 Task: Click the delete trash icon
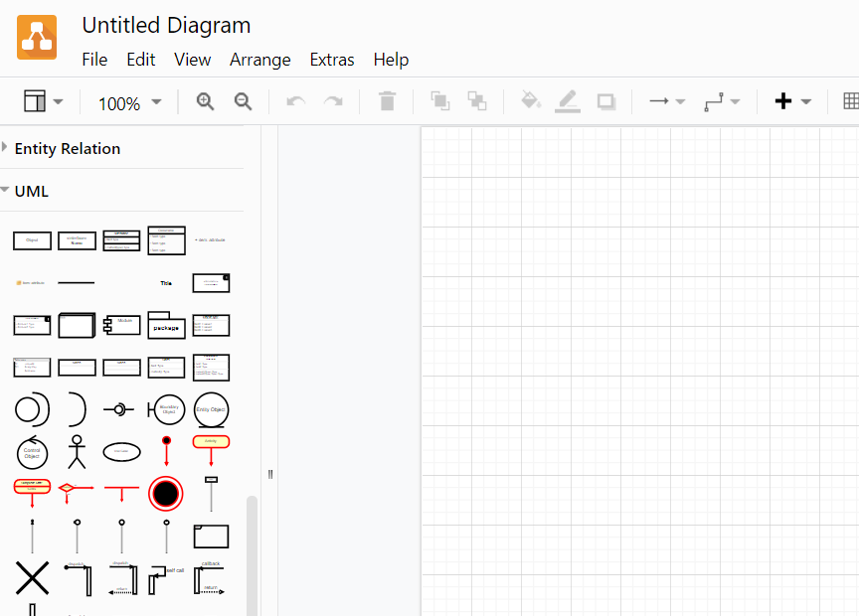388,101
